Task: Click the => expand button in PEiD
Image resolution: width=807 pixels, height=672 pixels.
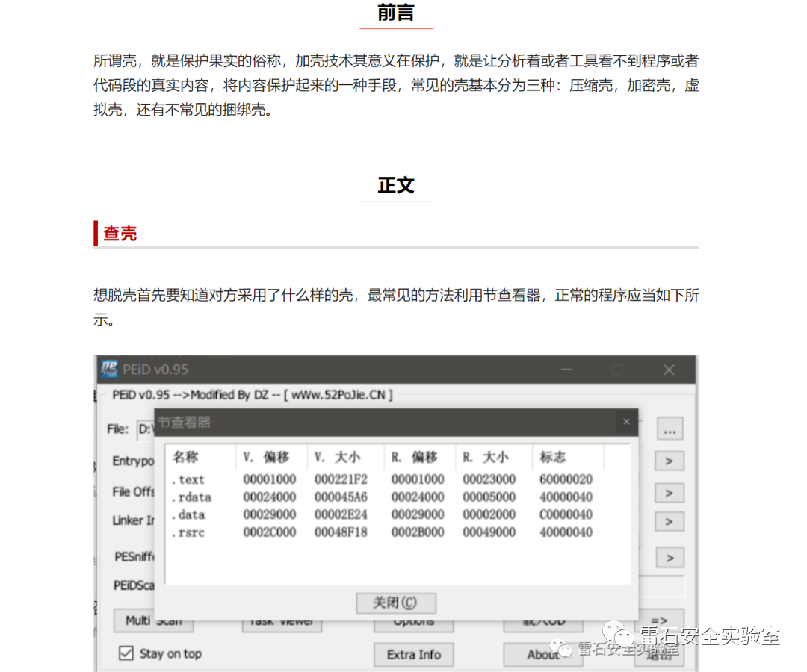Action: (661, 620)
